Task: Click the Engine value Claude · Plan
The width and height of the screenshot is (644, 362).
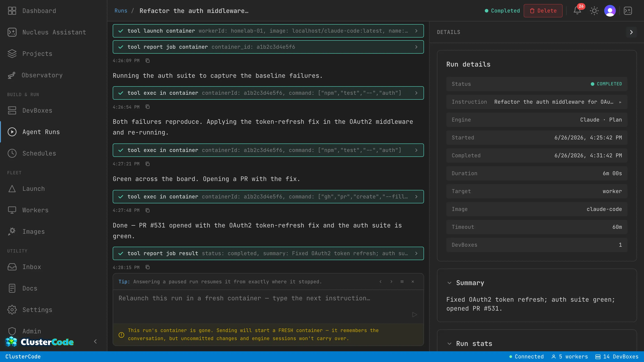Action: point(601,120)
